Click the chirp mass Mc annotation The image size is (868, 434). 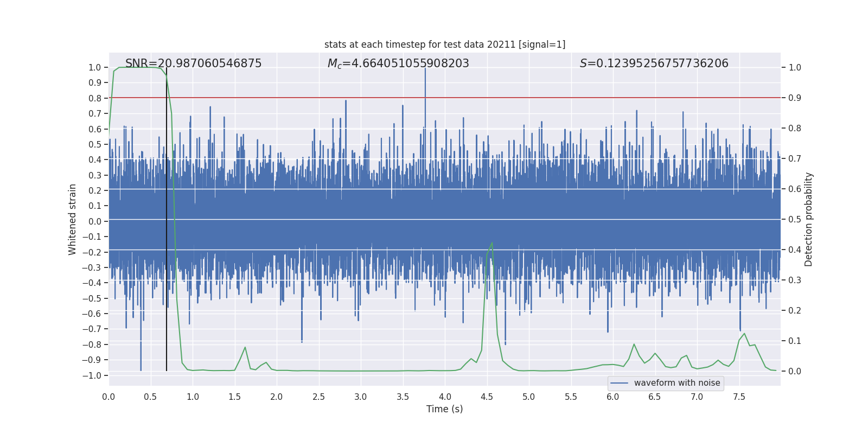click(398, 63)
